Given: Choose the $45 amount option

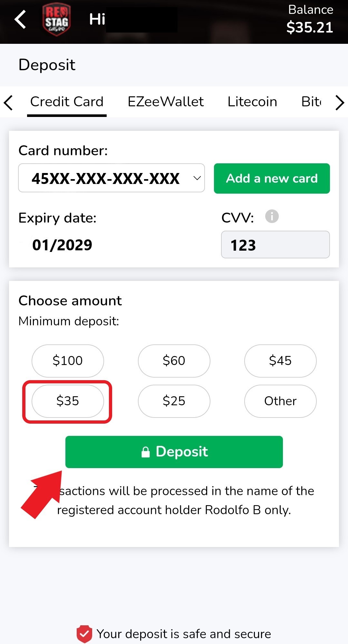Looking at the screenshot, I should 280,360.
